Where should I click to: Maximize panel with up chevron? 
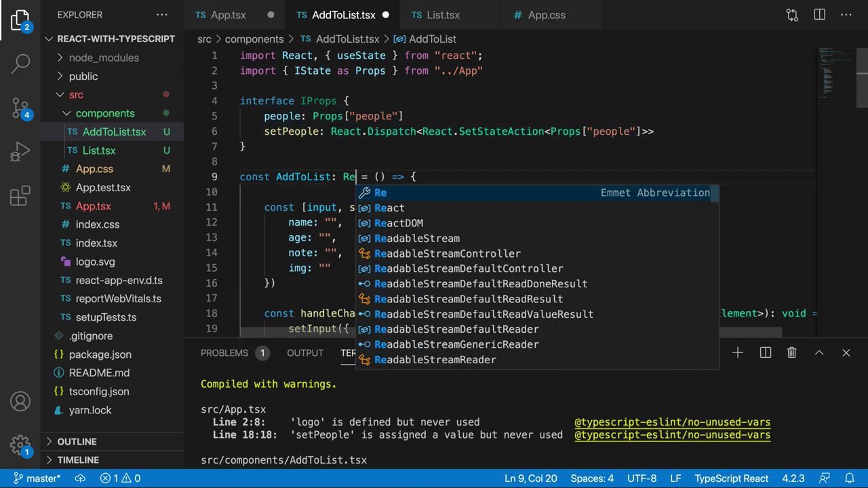tap(819, 352)
